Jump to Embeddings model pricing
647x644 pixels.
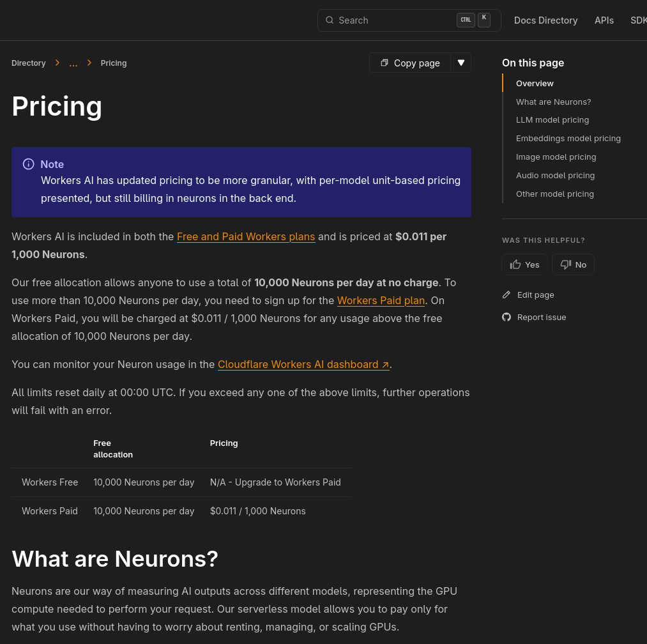coord(568,139)
